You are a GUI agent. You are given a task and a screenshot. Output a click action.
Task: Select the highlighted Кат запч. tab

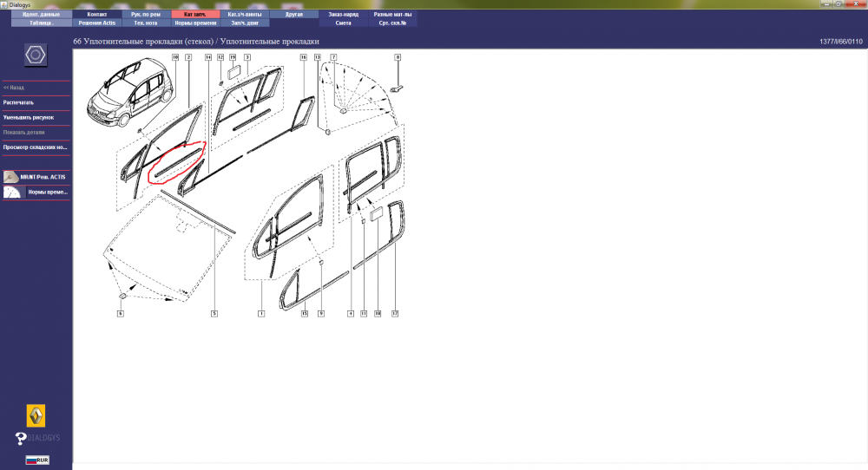195,15
